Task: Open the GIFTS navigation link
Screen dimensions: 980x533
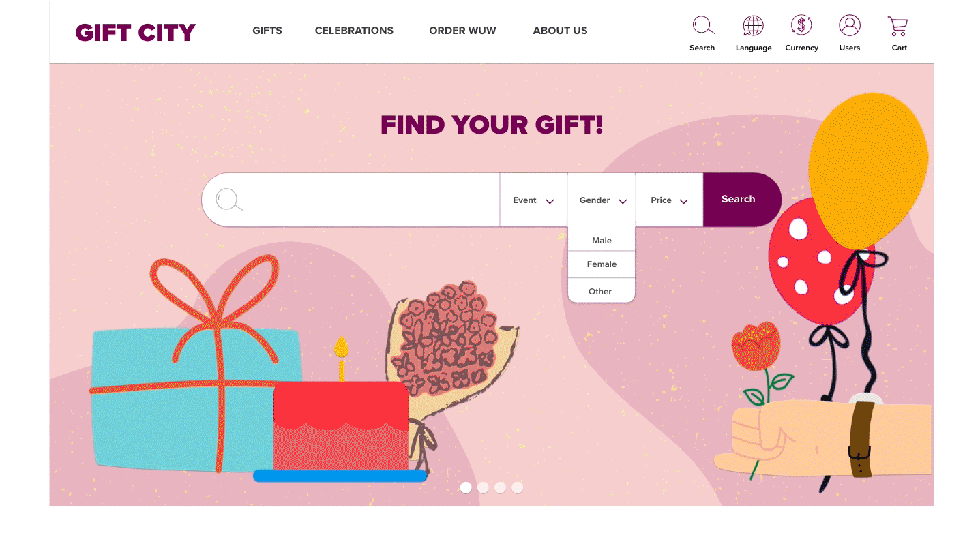Action: [267, 31]
